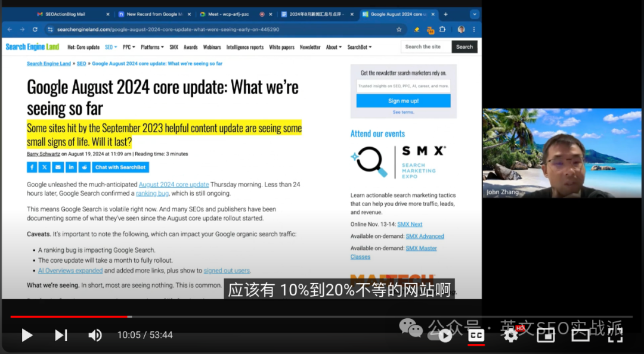This screenshot has height=354, width=644.
Task: Enter fullscreen mode on the video player
Action: point(615,335)
